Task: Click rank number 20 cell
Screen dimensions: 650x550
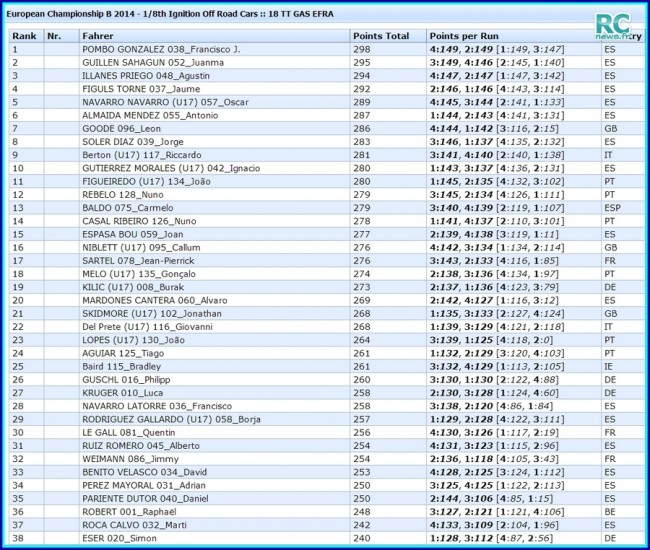Action: point(18,300)
